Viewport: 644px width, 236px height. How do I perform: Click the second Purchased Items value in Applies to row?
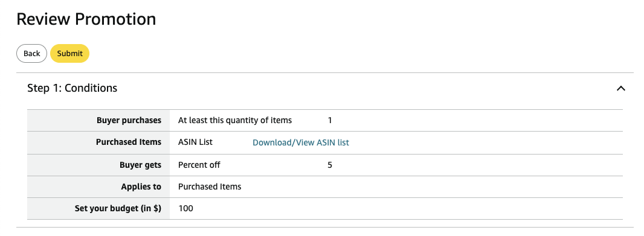point(210,187)
